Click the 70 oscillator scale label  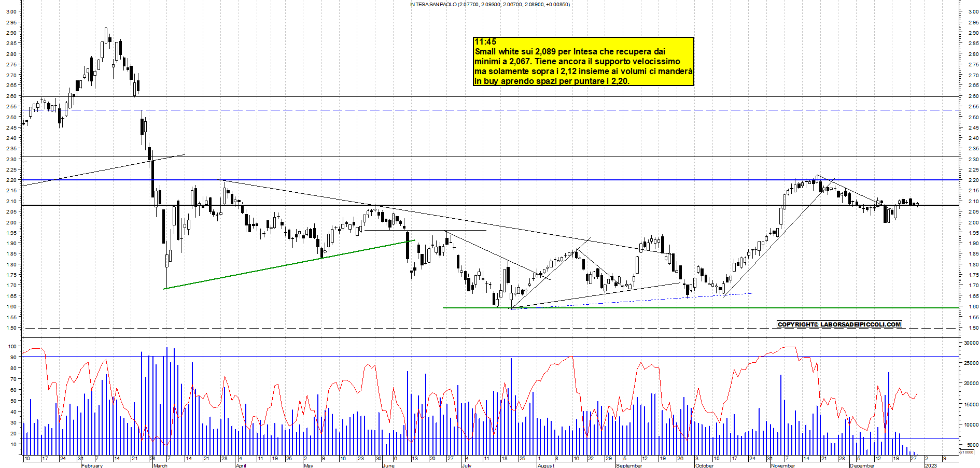point(13,379)
